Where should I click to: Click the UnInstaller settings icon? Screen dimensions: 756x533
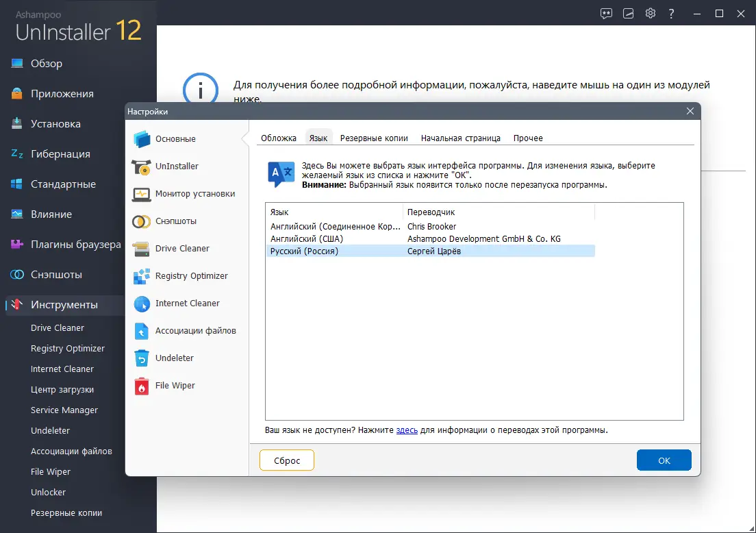click(141, 166)
